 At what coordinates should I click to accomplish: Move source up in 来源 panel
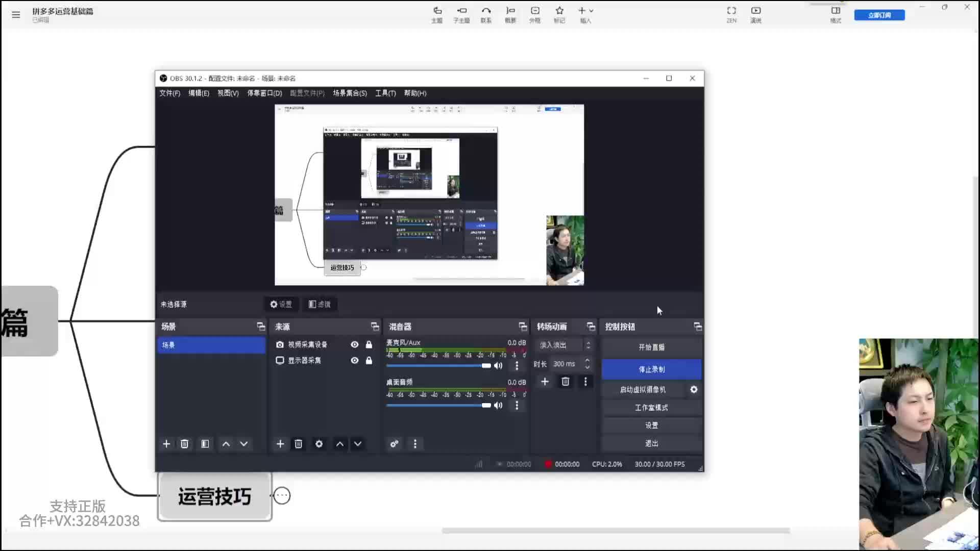pos(340,444)
